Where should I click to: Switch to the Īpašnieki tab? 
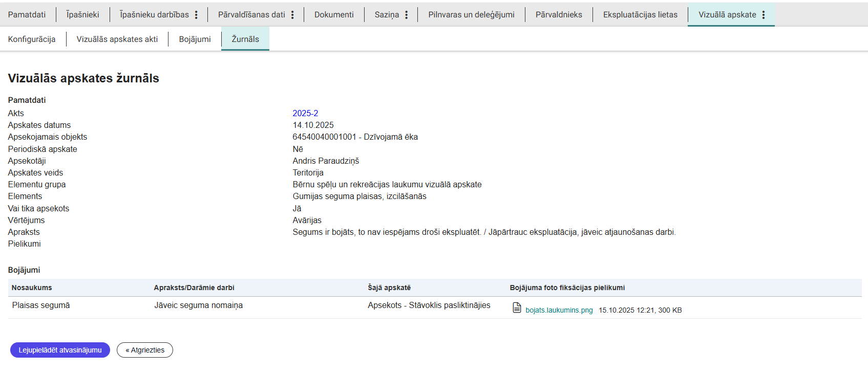click(82, 15)
